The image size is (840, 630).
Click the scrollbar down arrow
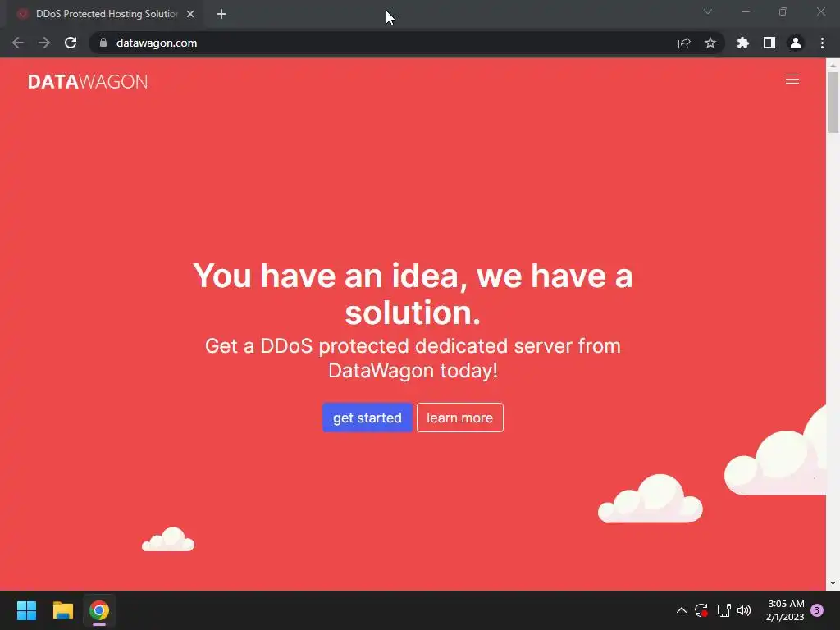click(833, 583)
